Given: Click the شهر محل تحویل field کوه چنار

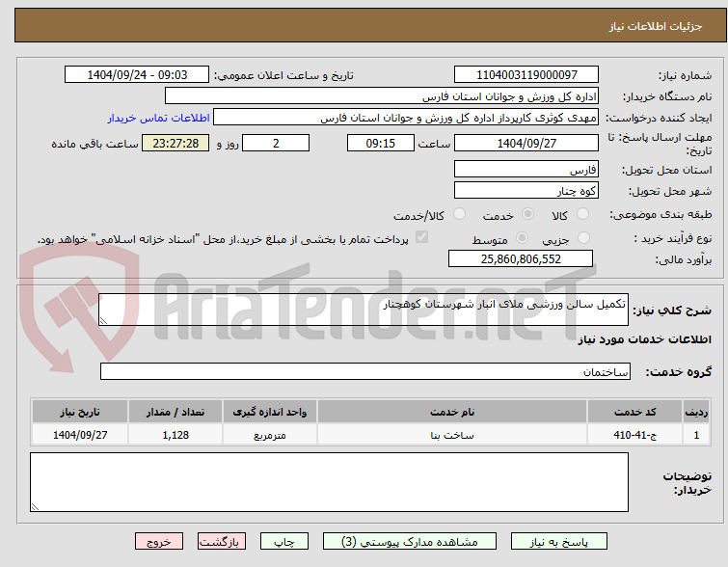Looking at the screenshot, I should (526, 190).
